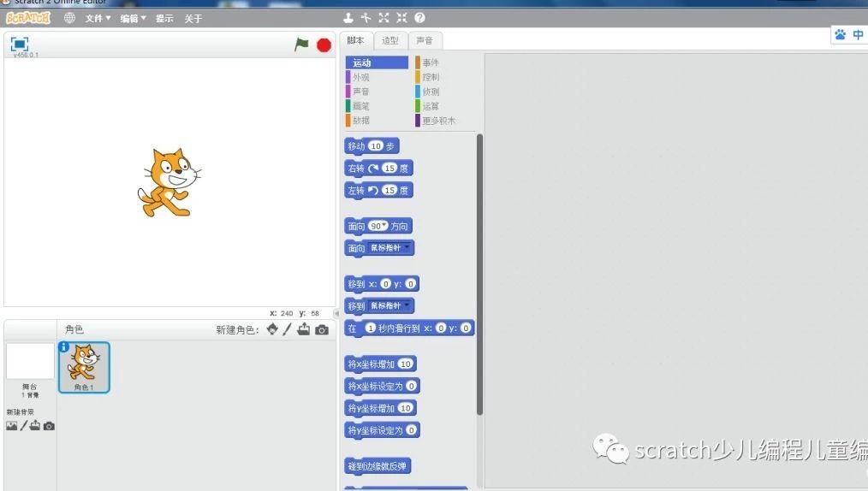Select the 角色1 cat sprite thumbnail
Screen dimensions: 868x491
tap(84, 367)
